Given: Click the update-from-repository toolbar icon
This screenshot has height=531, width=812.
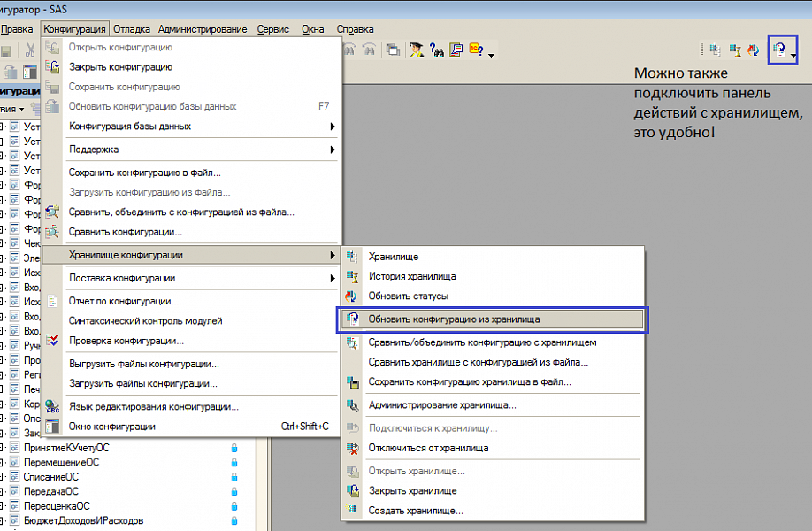Looking at the screenshot, I should click(779, 50).
